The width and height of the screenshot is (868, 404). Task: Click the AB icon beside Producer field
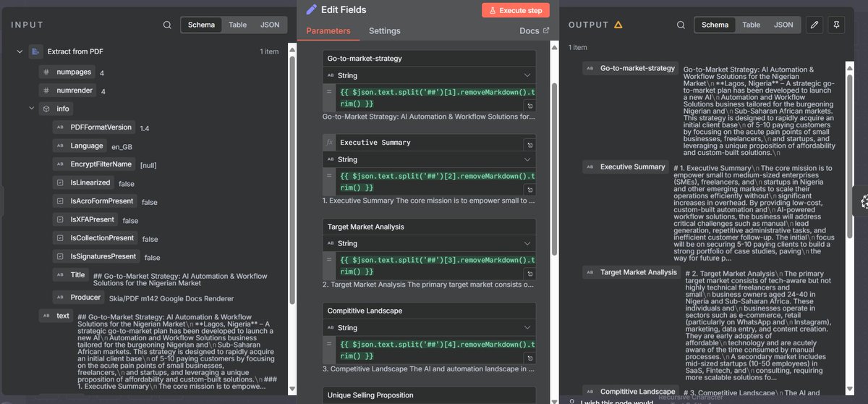coord(59,298)
